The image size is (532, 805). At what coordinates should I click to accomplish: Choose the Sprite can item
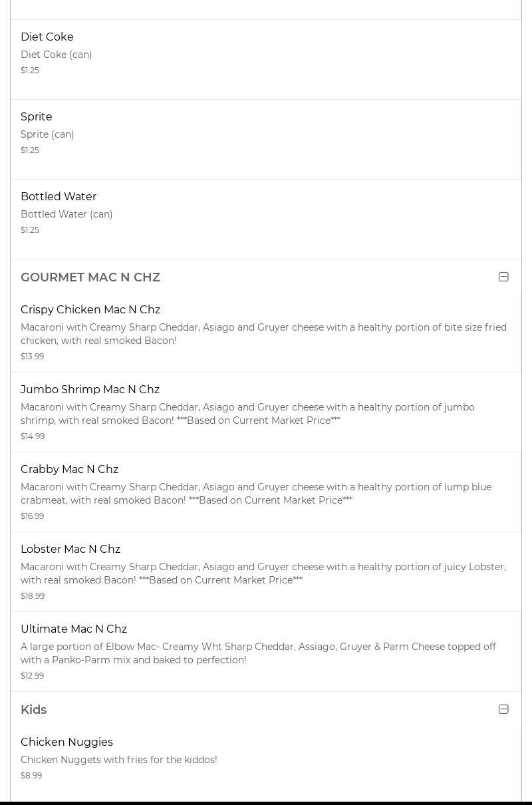click(x=37, y=117)
